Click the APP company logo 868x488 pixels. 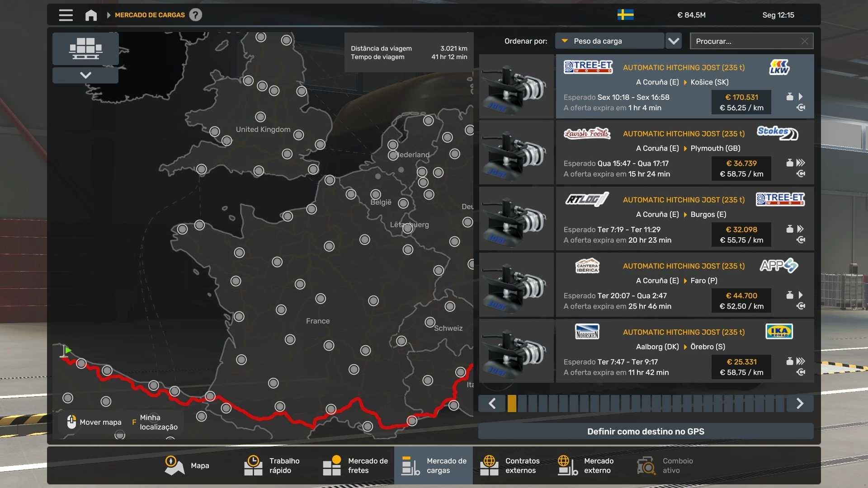(779, 265)
